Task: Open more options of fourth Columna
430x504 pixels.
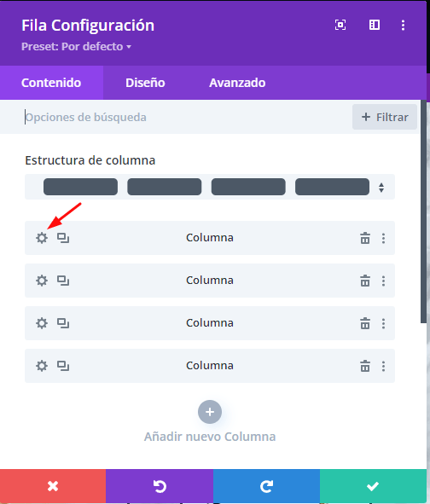Action: 383,366
